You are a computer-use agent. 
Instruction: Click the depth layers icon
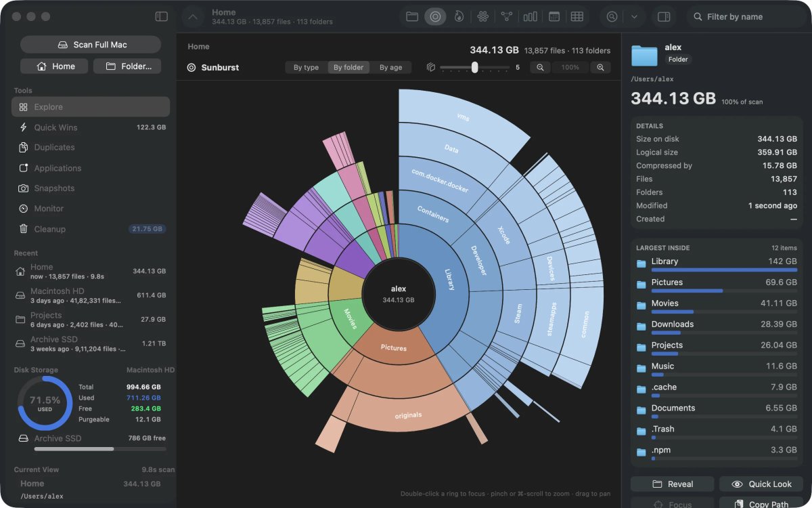point(430,67)
